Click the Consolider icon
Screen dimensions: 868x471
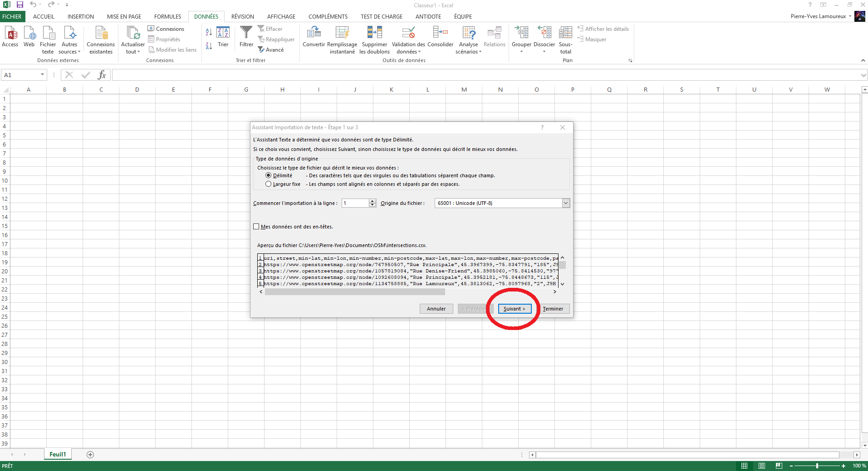pyautogui.click(x=440, y=33)
